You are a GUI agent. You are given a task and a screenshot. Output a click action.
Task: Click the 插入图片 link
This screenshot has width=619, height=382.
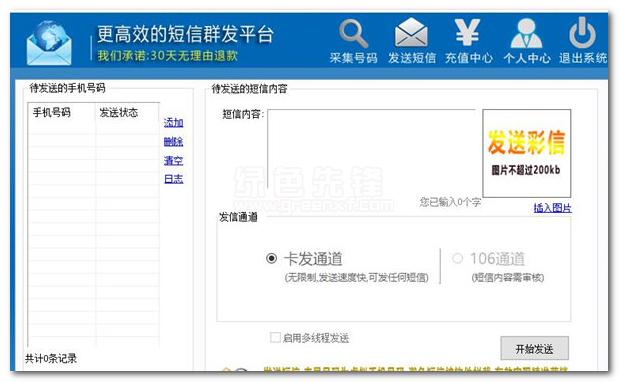coord(552,208)
